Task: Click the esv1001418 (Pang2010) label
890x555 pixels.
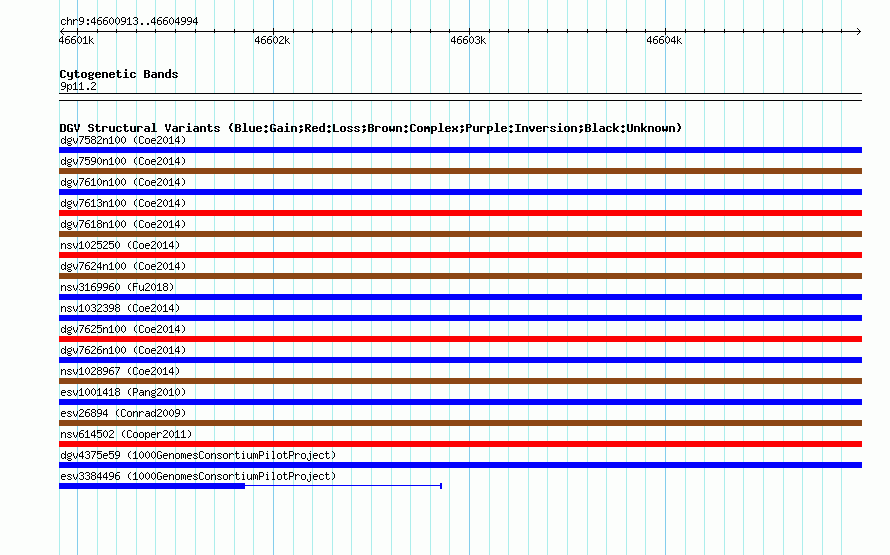Action: [123, 392]
